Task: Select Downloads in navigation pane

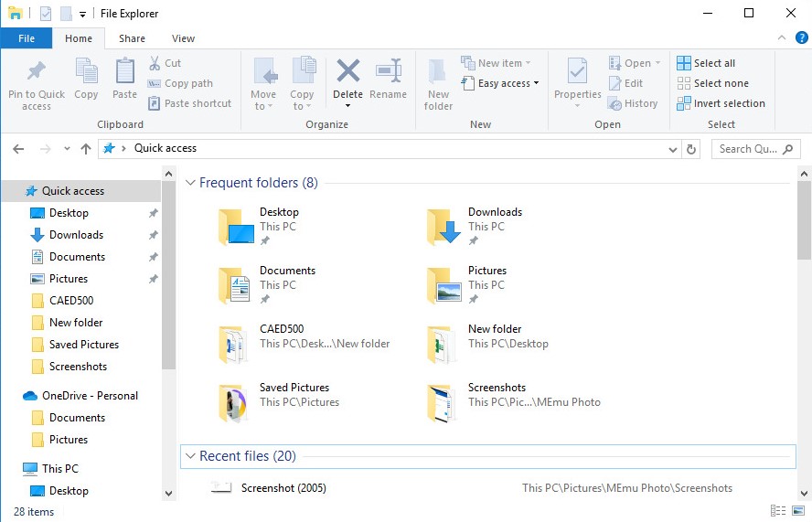Action: pyautogui.click(x=76, y=235)
